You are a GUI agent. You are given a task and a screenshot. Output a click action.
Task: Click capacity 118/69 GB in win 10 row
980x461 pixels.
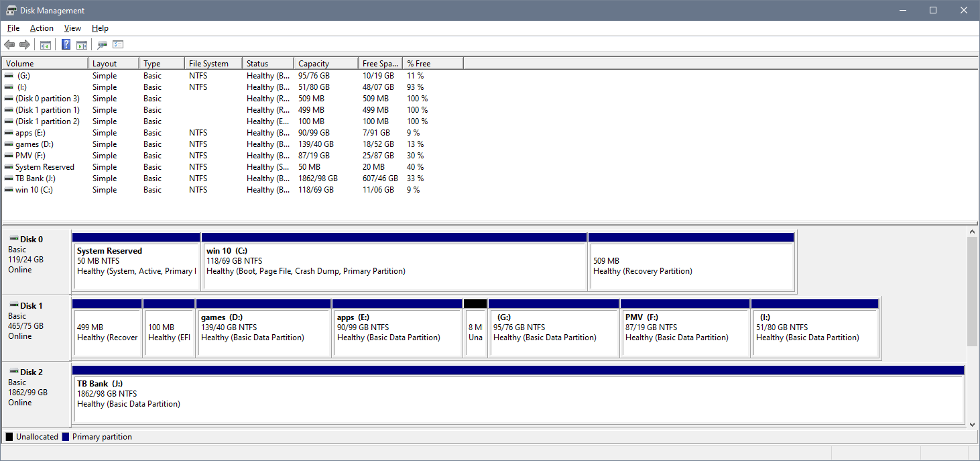point(316,190)
